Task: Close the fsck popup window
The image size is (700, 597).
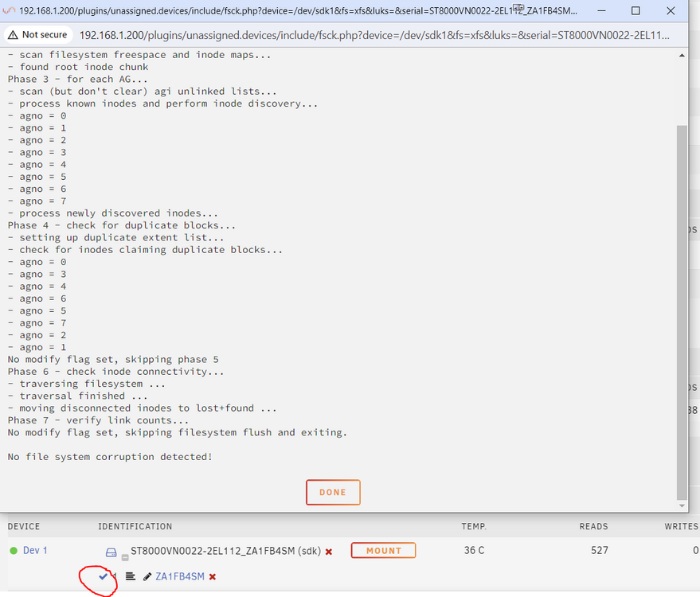Action: pyautogui.click(x=671, y=10)
